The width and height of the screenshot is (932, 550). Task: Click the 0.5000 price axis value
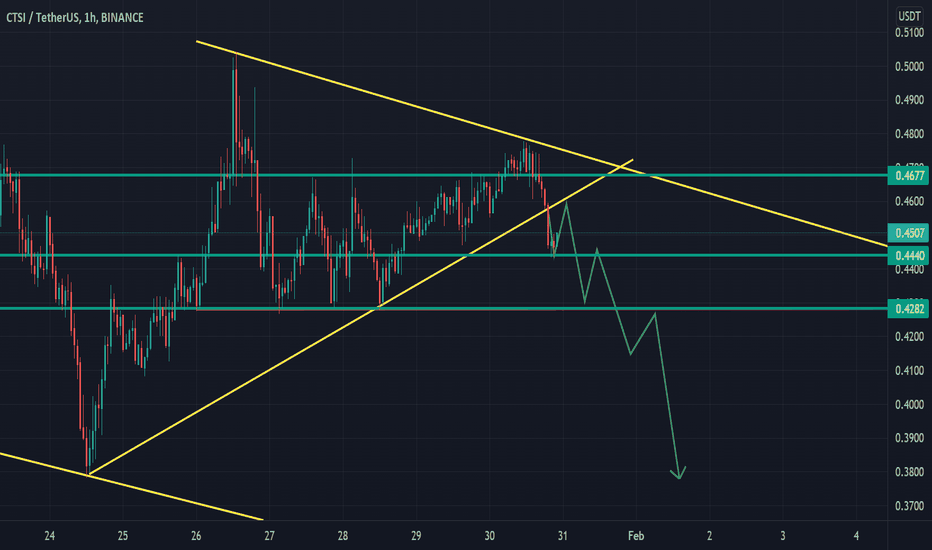click(x=909, y=67)
